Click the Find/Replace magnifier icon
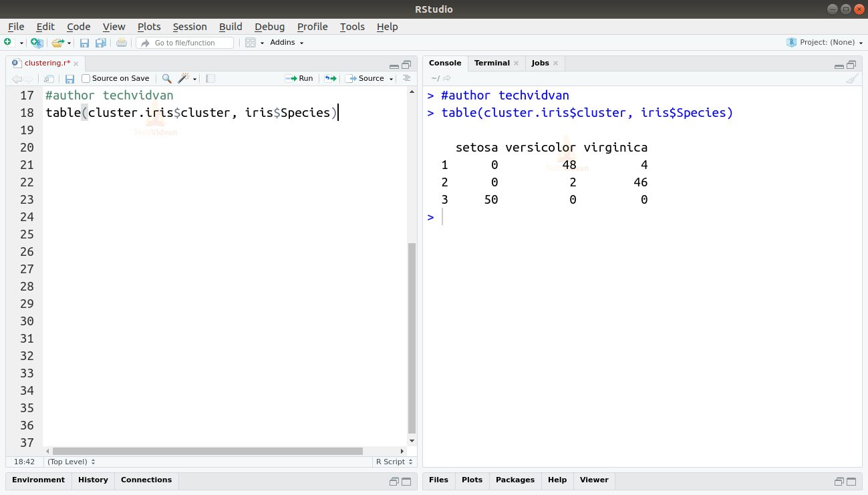The width and height of the screenshot is (868, 495). click(166, 78)
